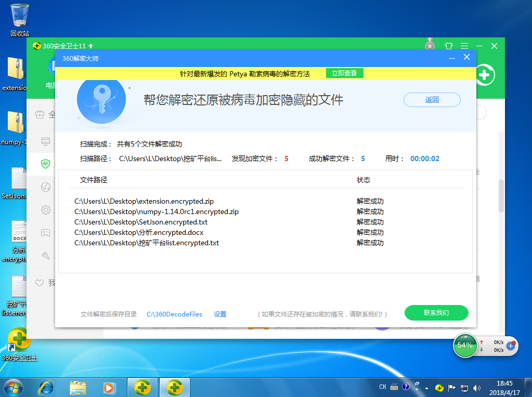Open the Action Center flag tray icon
Viewport: 532px width, 397px height.
(x=451, y=388)
